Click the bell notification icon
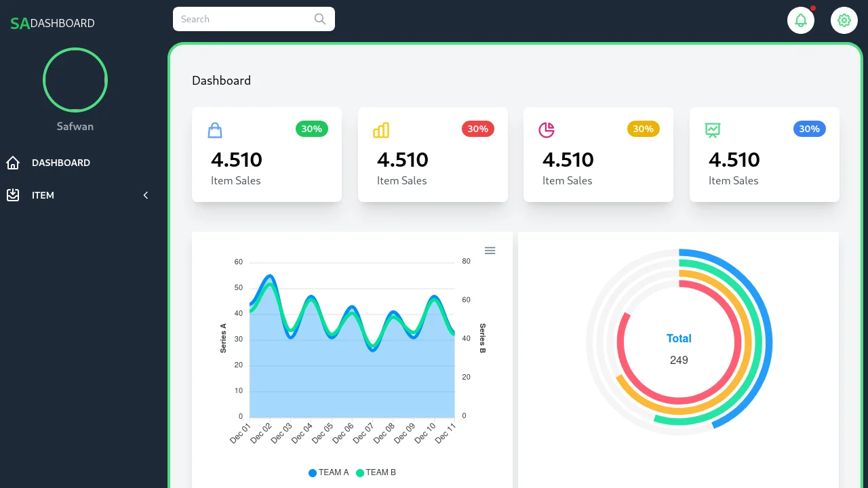The width and height of the screenshot is (868, 488). pyautogui.click(x=801, y=20)
